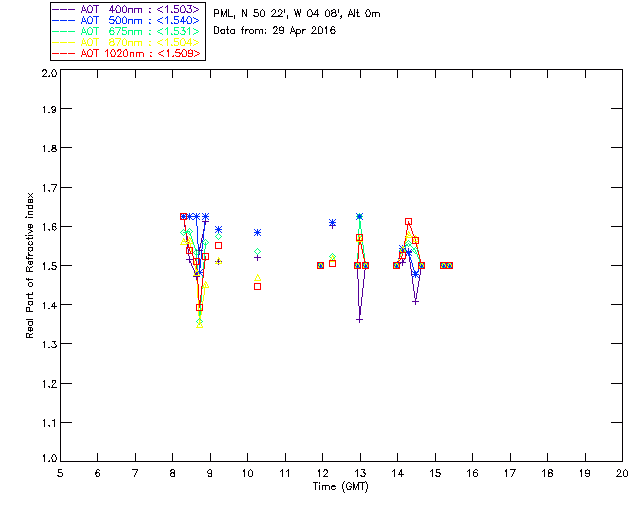Click the x-axis tick label 15
This screenshot has height=512, width=640.
(x=435, y=474)
